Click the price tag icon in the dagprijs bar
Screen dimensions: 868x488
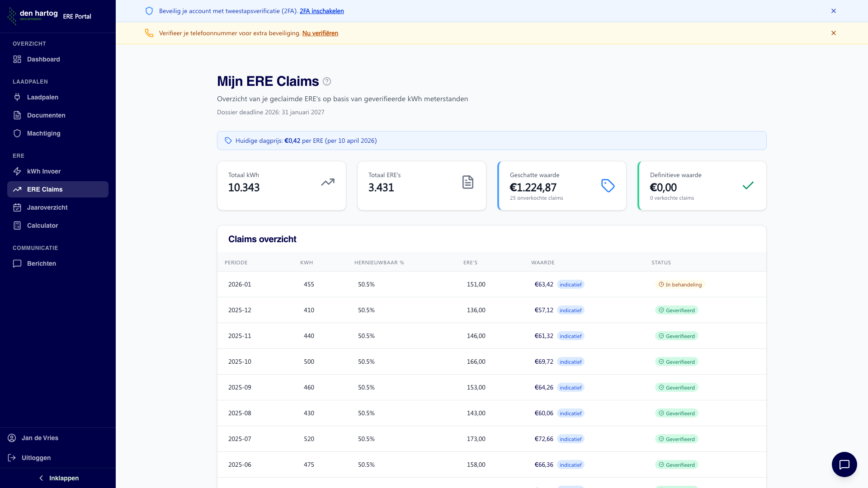click(228, 141)
